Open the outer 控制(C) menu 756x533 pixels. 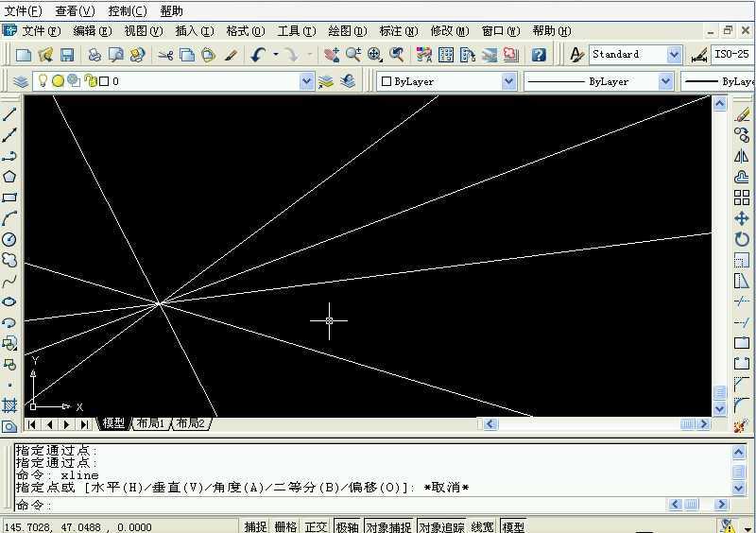point(128,10)
